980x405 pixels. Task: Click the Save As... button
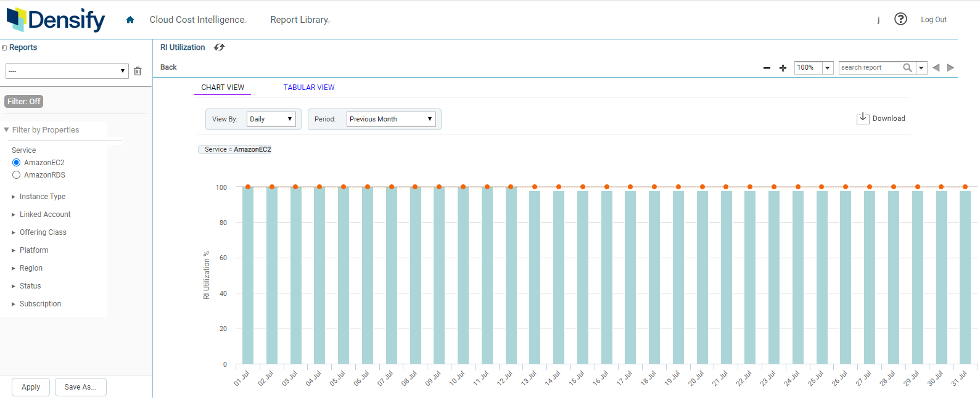tap(80, 387)
